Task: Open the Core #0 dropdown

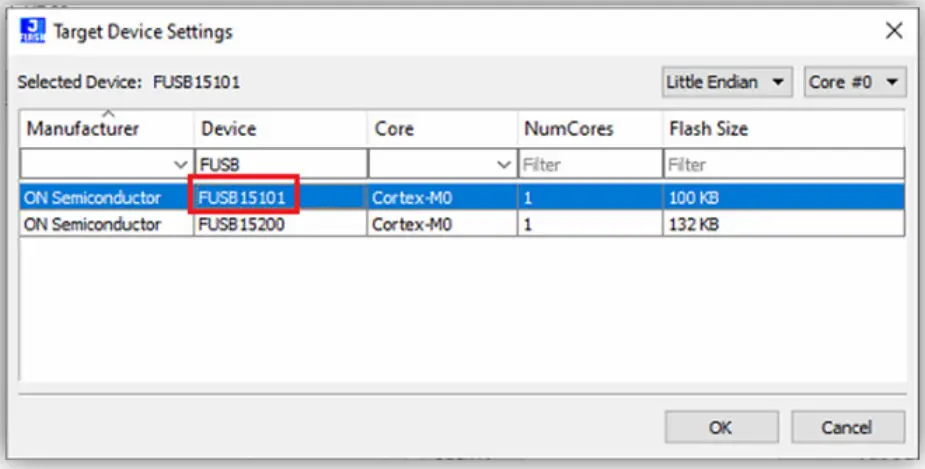Action: point(854,82)
